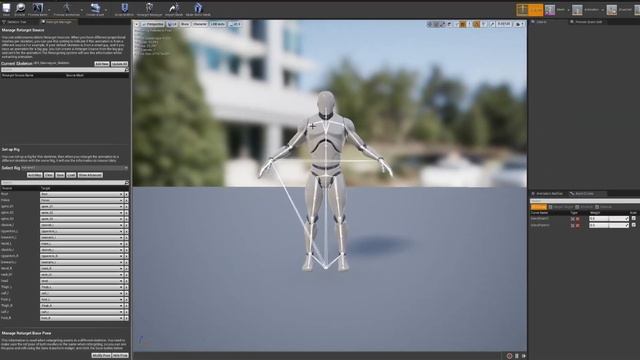Viewport: 640px width, 360px height.
Task: Click the Create Asset toolbar icon
Action: (x=95, y=8)
